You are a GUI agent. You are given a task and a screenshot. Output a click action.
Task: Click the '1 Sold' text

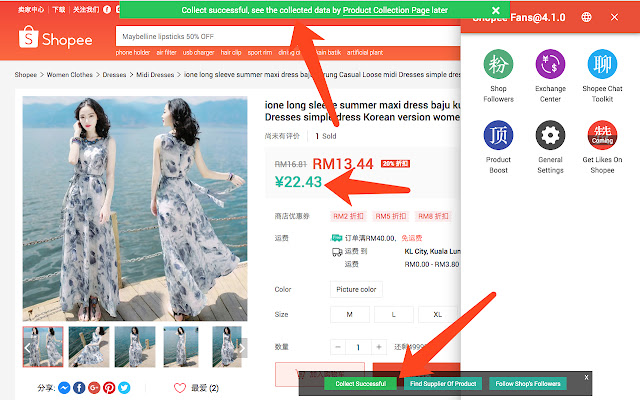tap(326, 136)
